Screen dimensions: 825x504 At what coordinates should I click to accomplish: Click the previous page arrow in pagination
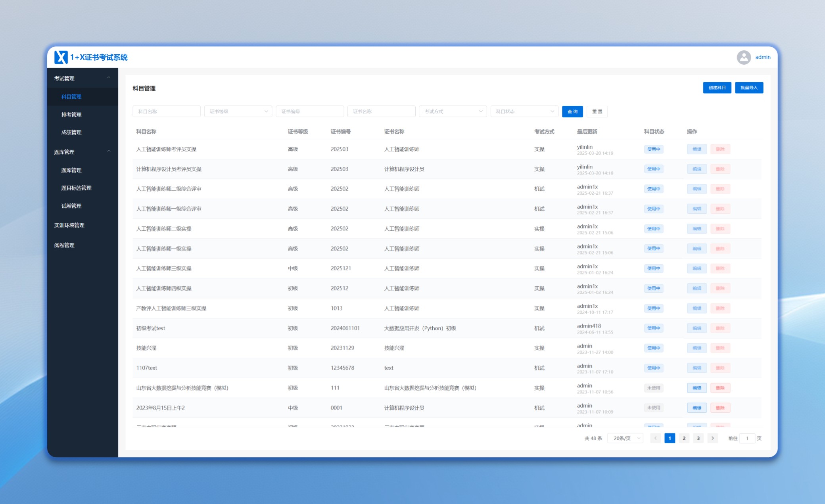click(656, 438)
